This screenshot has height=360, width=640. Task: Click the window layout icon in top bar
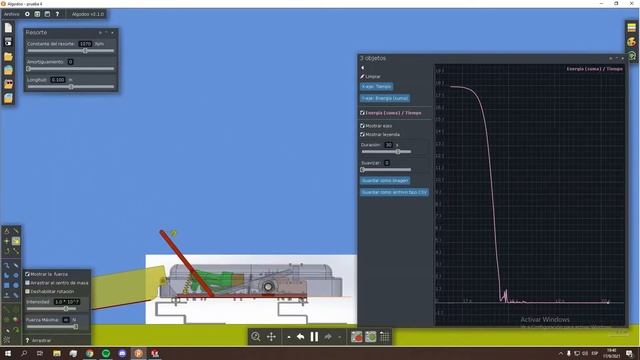tap(47, 14)
